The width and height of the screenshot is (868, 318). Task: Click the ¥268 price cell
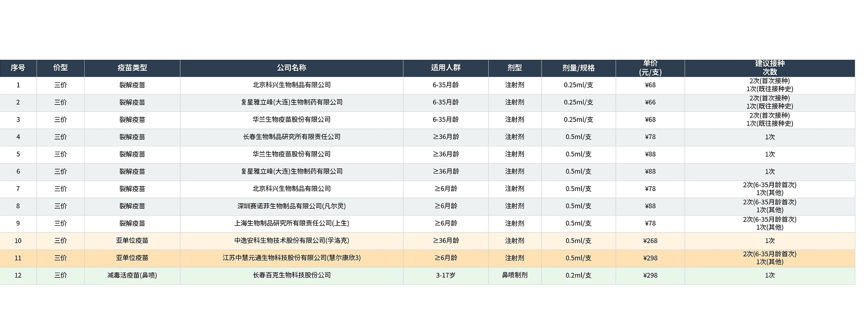650,241
